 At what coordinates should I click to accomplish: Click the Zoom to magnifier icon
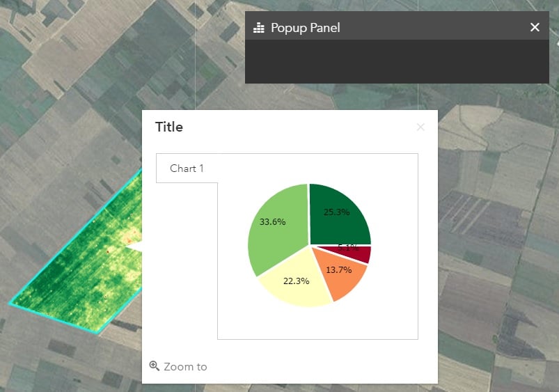click(x=154, y=366)
